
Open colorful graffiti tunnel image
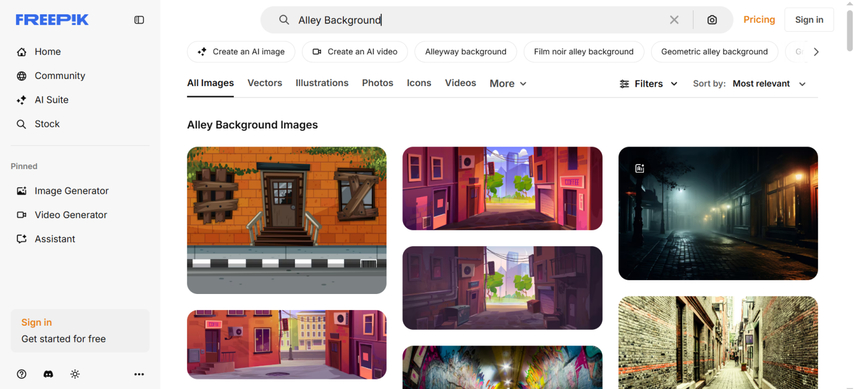pyautogui.click(x=502, y=367)
